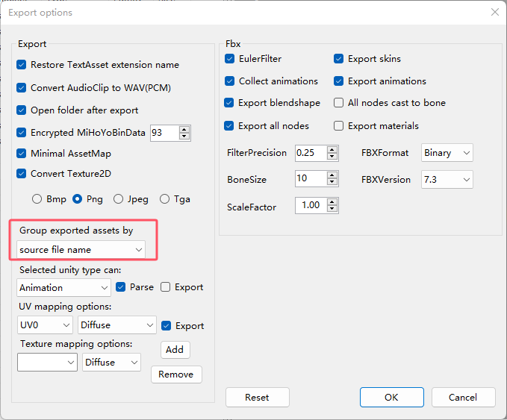The height and width of the screenshot is (420, 507).
Task: Close the Export options dialog
Action: click(495, 12)
